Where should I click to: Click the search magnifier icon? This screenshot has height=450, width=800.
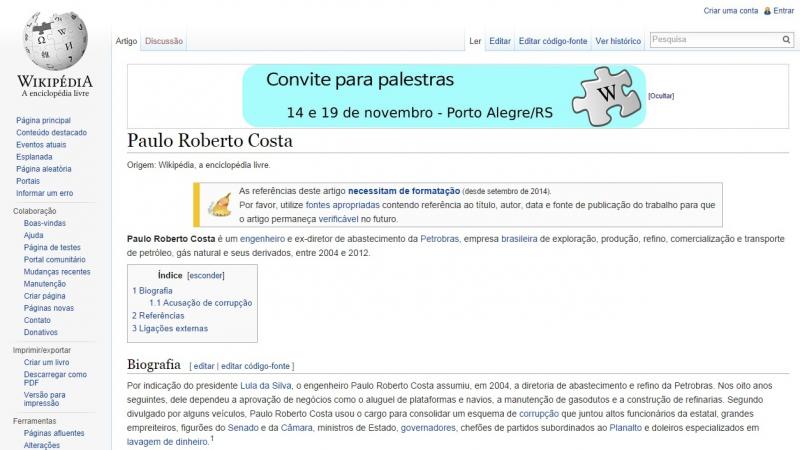point(786,39)
